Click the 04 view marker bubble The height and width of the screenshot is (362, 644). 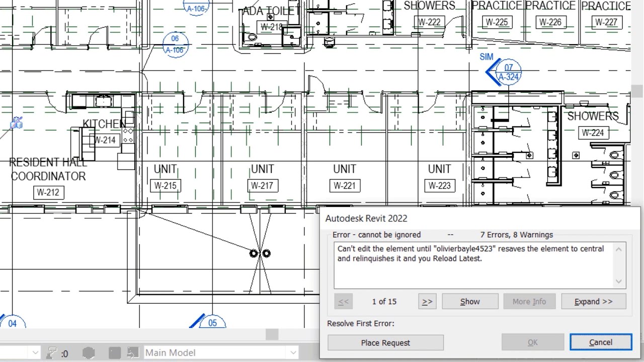tap(12, 323)
